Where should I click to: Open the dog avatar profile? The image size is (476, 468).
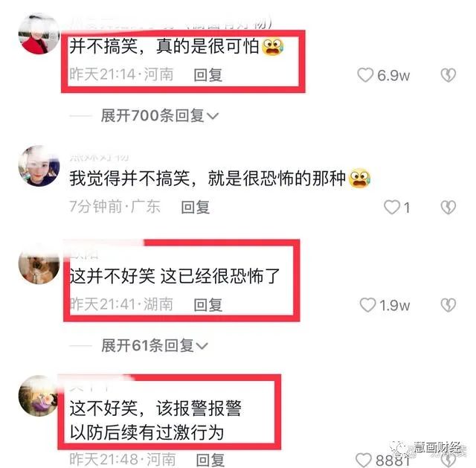click(39, 263)
